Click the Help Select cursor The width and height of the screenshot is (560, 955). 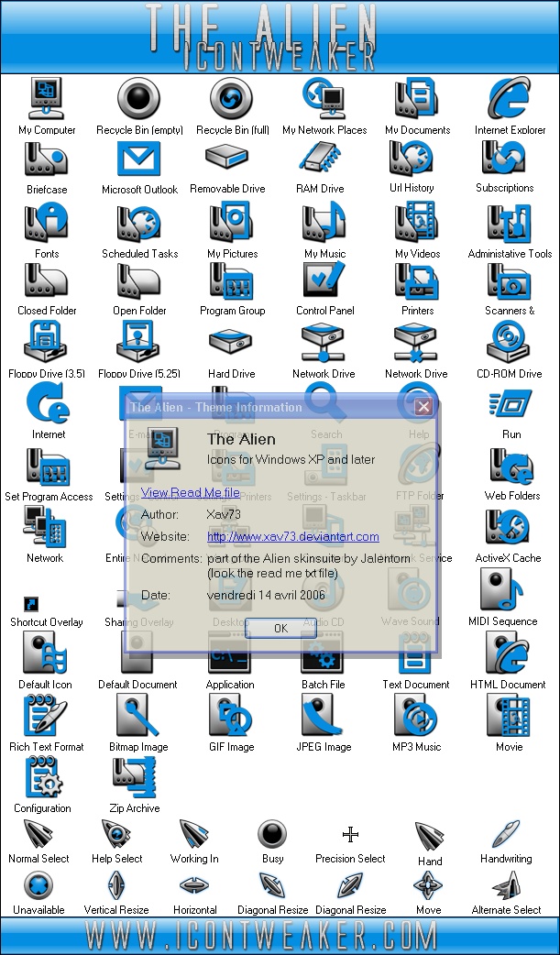pos(115,834)
